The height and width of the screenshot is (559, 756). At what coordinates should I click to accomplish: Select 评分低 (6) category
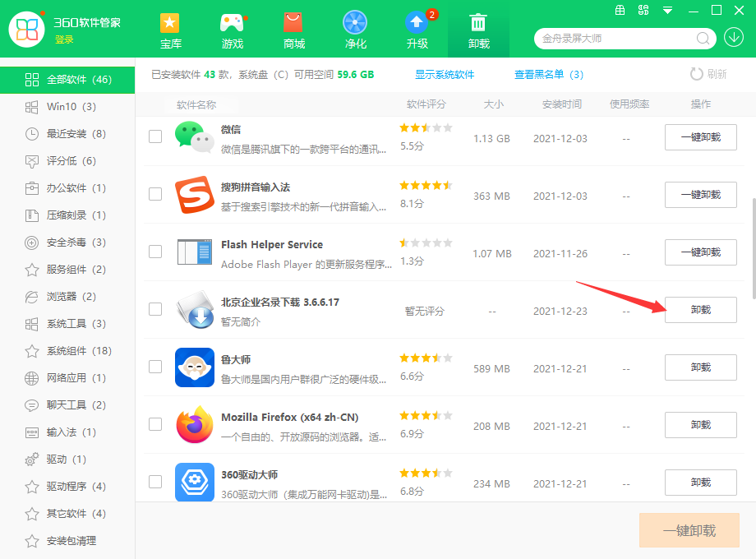click(67, 160)
